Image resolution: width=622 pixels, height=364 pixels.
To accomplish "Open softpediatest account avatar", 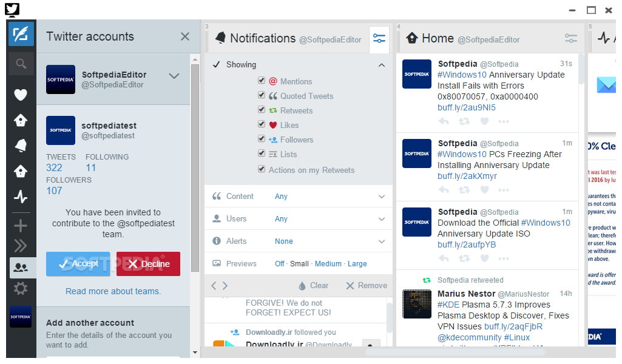I will pos(60,130).
